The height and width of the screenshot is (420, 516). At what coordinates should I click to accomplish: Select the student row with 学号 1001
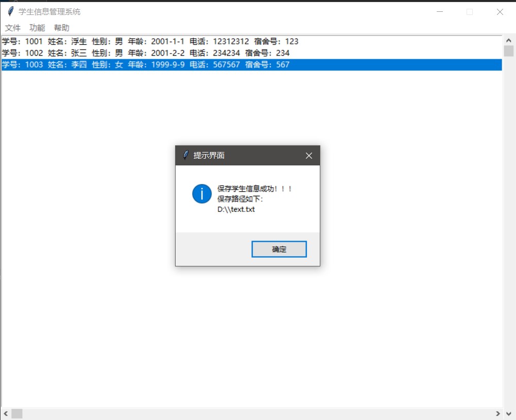click(x=252, y=42)
